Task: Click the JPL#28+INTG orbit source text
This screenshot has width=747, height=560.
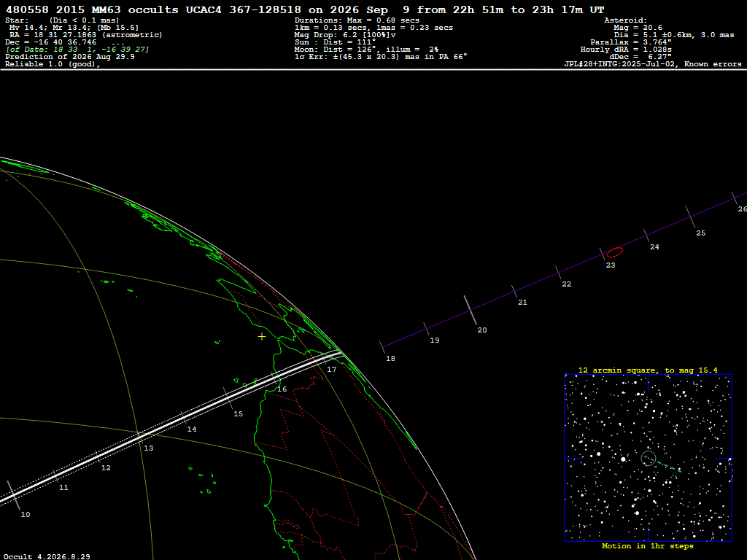Action: [653, 64]
